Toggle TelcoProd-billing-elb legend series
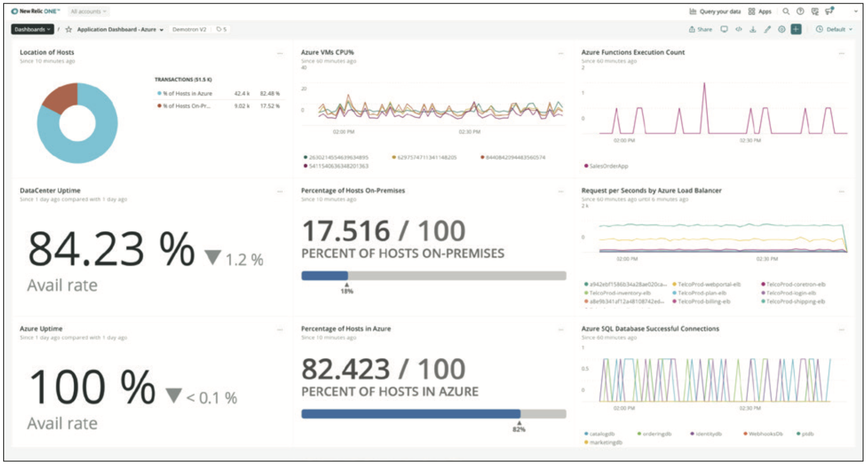The width and height of the screenshot is (868, 466). [x=701, y=301]
